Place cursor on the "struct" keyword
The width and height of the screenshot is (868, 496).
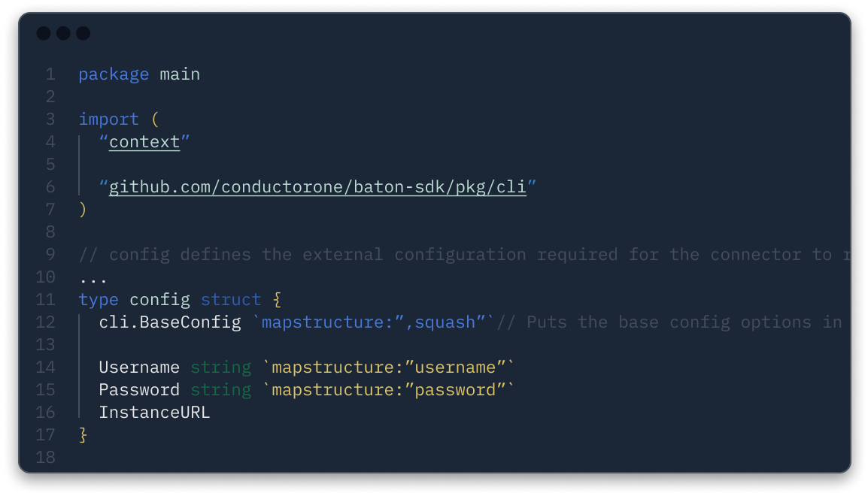pyautogui.click(x=230, y=300)
